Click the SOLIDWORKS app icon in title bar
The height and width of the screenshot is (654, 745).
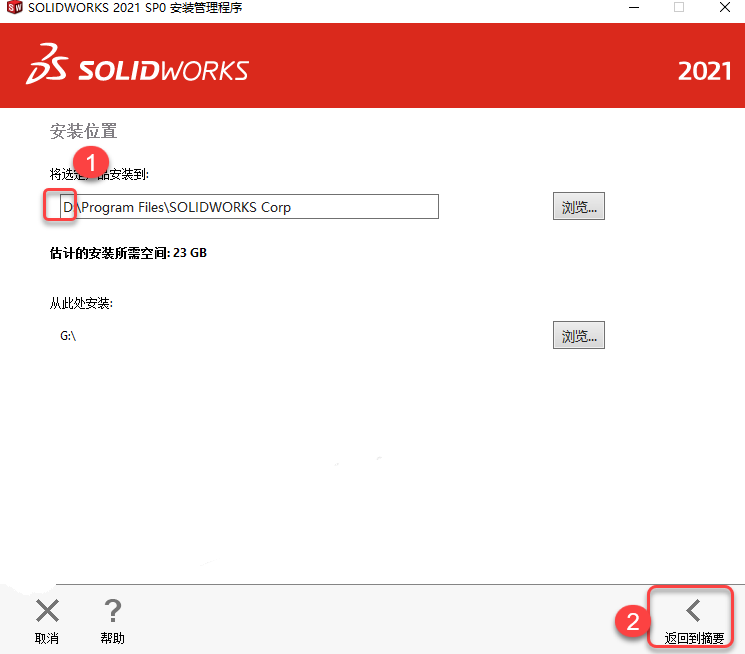tap(14, 7)
